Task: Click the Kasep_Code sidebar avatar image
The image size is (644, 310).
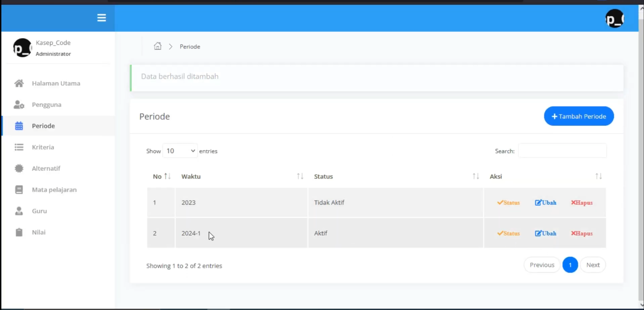Action: [22, 48]
